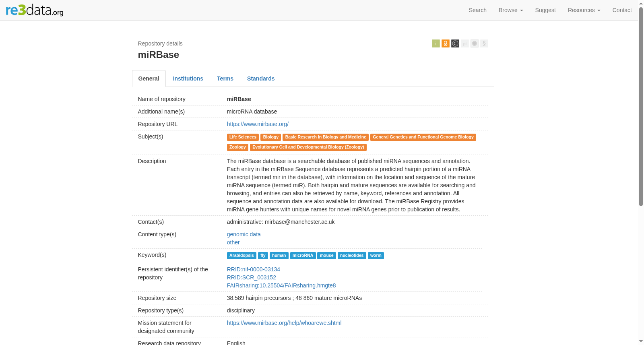
Task: Click the mouse keyword tag
Action: pos(326,256)
